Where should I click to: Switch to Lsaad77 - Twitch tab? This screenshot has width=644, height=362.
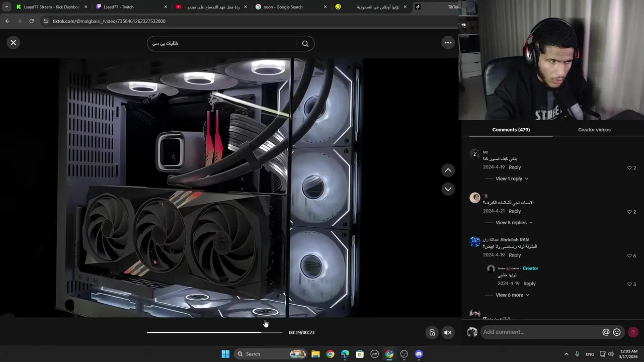pyautogui.click(x=132, y=7)
